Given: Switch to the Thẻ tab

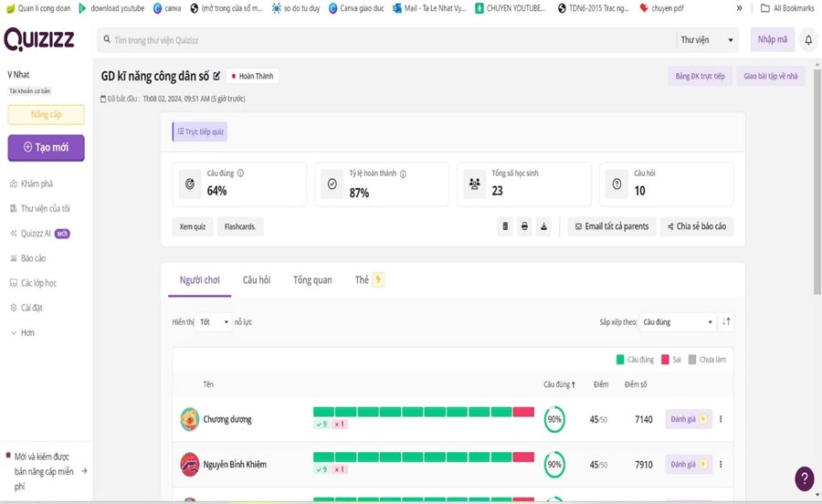Looking at the screenshot, I should click(369, 279).
